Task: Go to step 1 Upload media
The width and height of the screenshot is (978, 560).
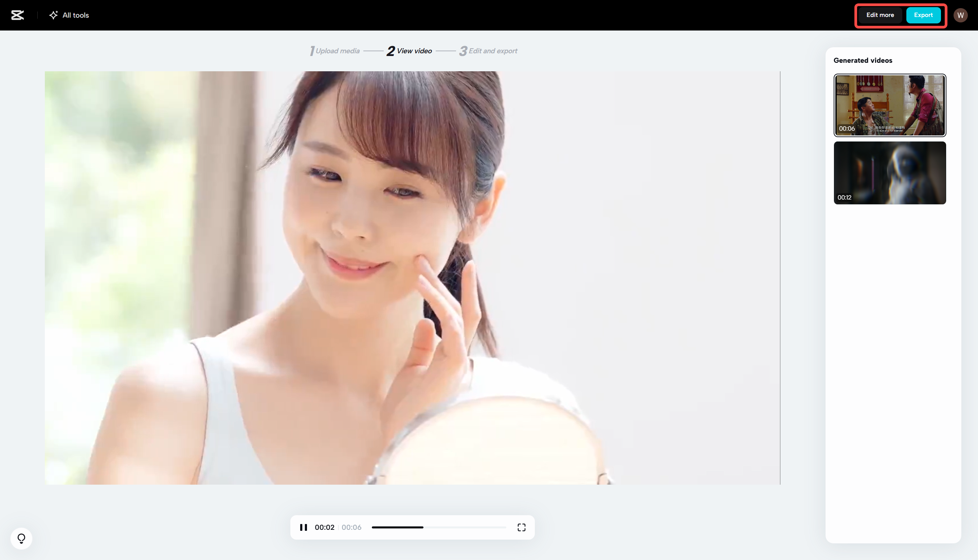Action: point(335,51)
